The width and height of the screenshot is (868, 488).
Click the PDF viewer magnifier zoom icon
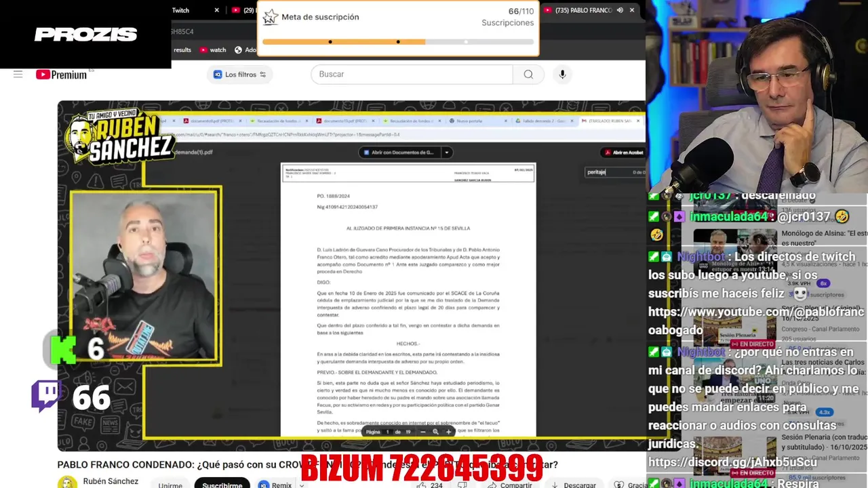click(435, 432)
